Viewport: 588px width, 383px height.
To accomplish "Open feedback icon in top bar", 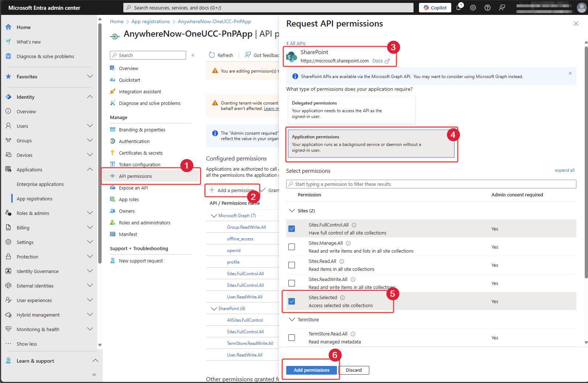I will click(x=502, y=8).
